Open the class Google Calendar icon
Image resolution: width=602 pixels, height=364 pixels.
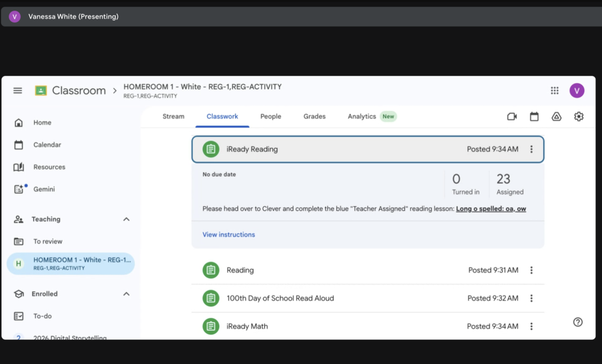[534, 116]
